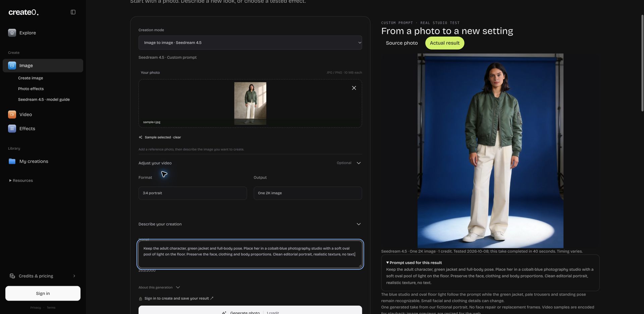Screen dimensions: 644x314
Task: Open the Creation mode dropdown
Action: [250, 43]
